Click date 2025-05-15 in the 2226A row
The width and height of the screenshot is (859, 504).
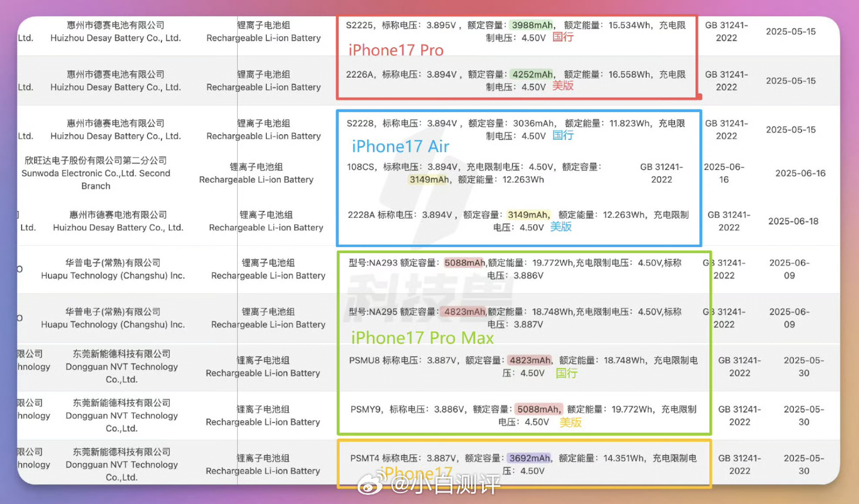point(791,80)
